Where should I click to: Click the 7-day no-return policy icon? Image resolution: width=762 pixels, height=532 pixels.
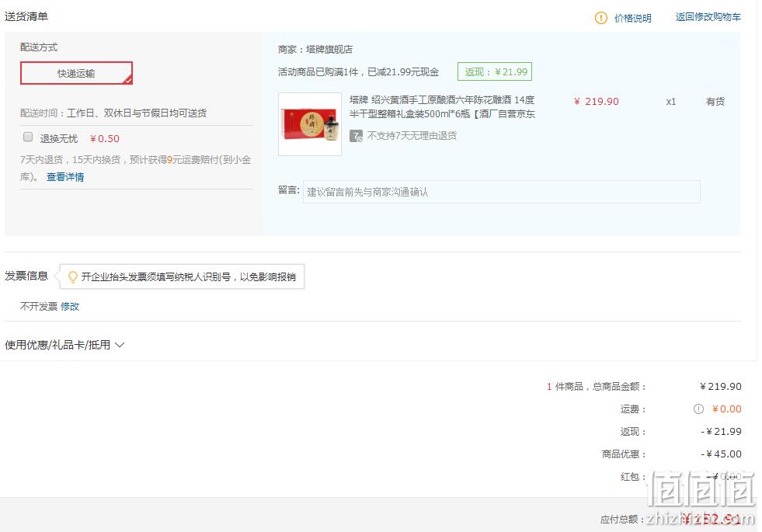coord(357,136)
